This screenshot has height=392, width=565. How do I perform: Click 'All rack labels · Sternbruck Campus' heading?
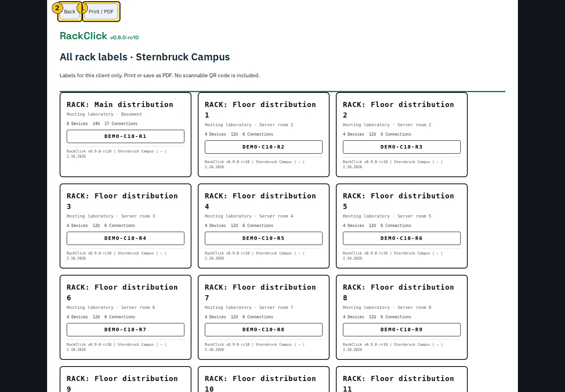(145, 57)
